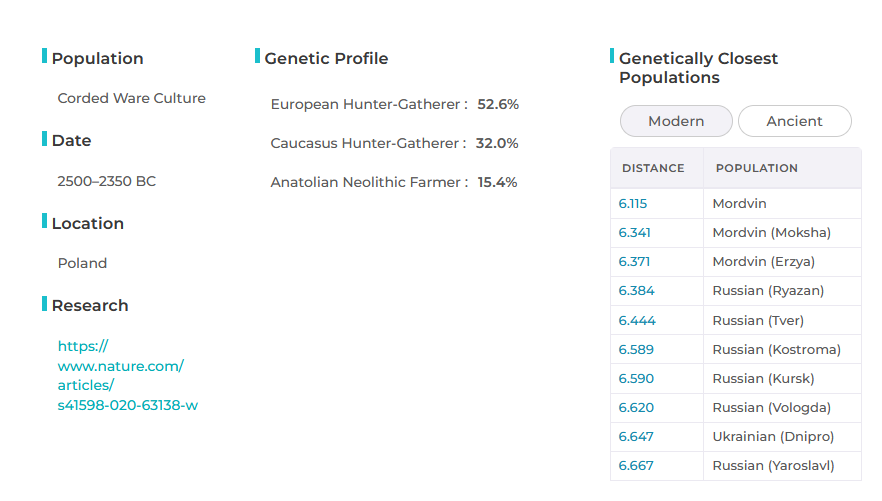
Task: Click the DISTANCE column header
Action: click(653, 168)
